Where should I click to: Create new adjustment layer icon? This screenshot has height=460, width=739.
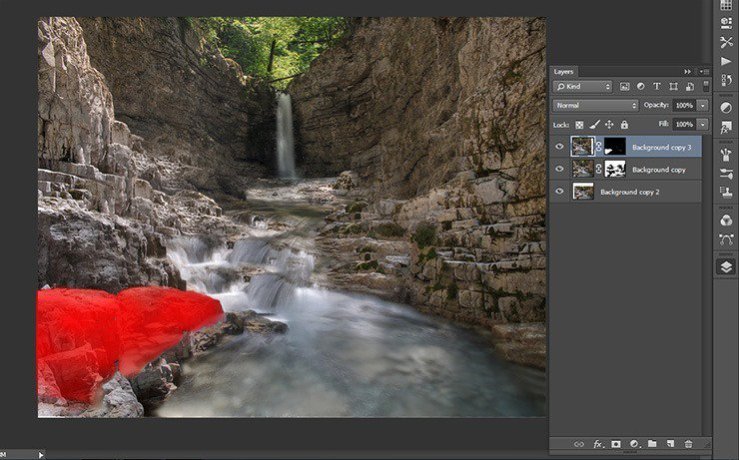(x=634, y=443)
